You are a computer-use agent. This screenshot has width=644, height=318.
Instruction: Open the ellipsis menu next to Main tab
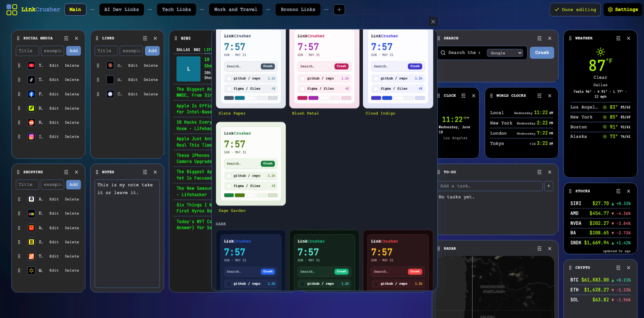[x=92, y=10]
